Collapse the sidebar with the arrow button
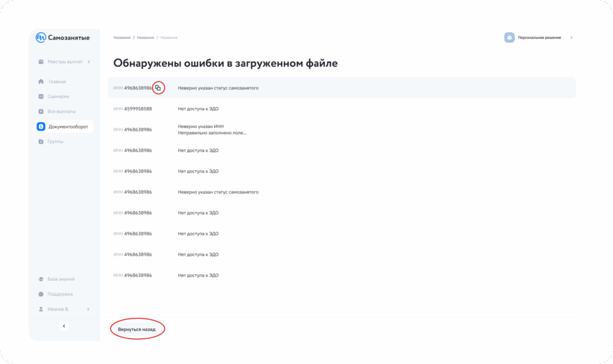 (x=64, y=326)
